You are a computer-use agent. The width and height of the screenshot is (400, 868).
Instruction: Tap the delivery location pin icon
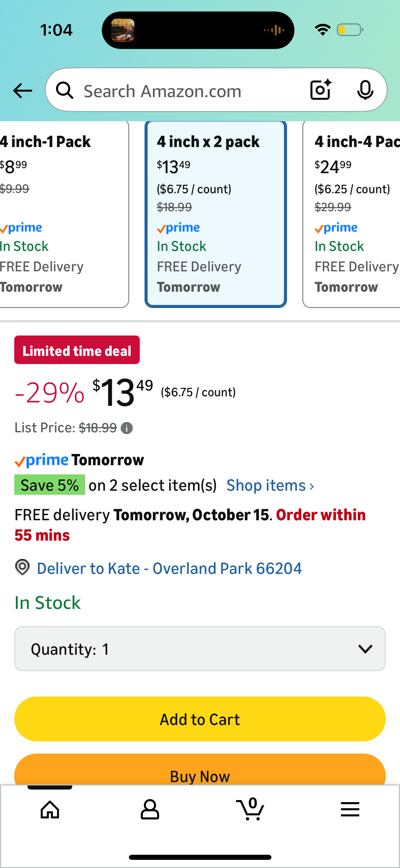(x=22, y=567)
